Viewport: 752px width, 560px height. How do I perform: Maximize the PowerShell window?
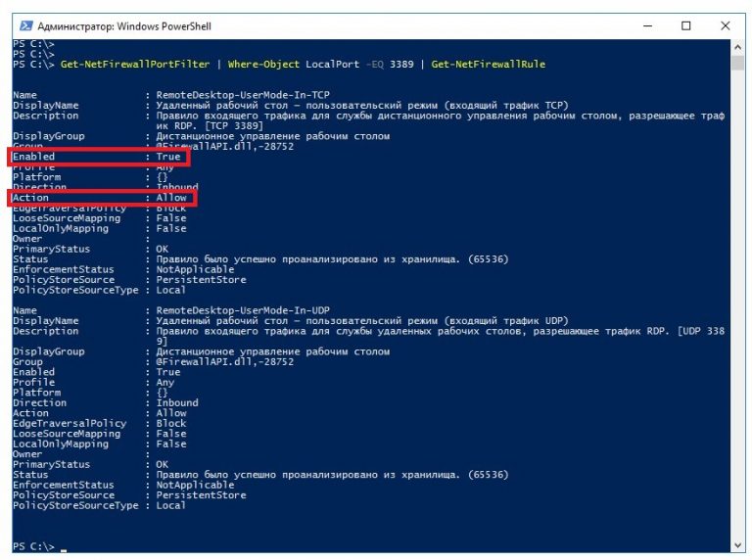685,26
